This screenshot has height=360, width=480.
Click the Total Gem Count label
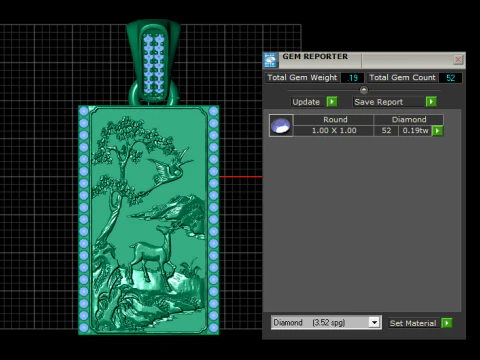[402, 78]
